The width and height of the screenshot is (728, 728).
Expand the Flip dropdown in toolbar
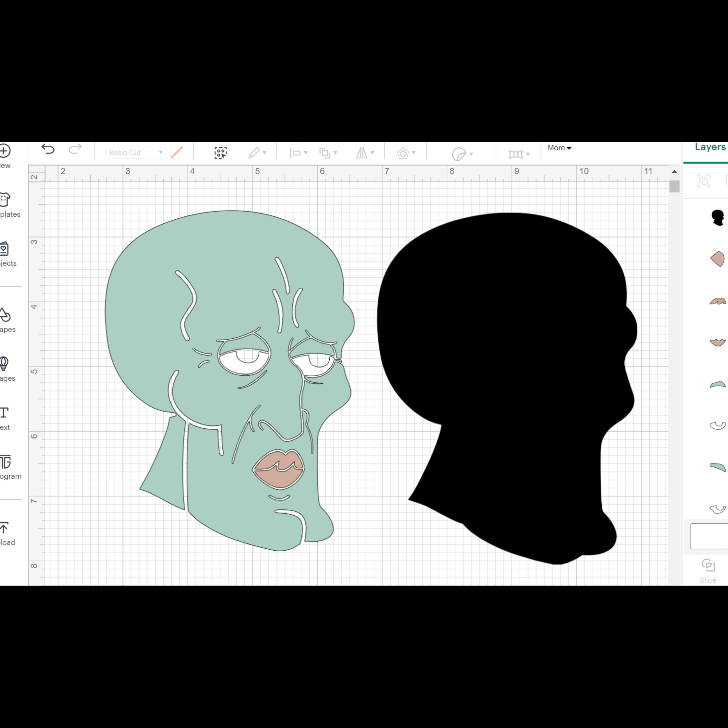pyautogui.click(x=365, y=153)
